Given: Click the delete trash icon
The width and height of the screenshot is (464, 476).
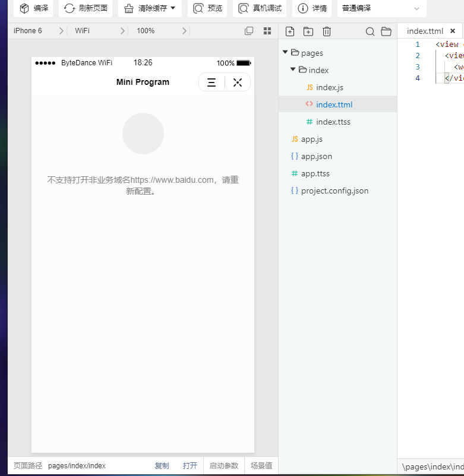Looking at the screenshot, I should (327, 31).
